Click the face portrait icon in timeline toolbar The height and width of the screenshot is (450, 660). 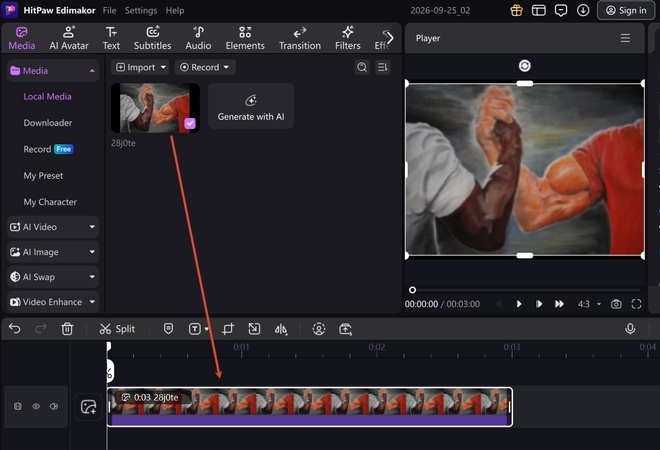click(x=319, y=329)
